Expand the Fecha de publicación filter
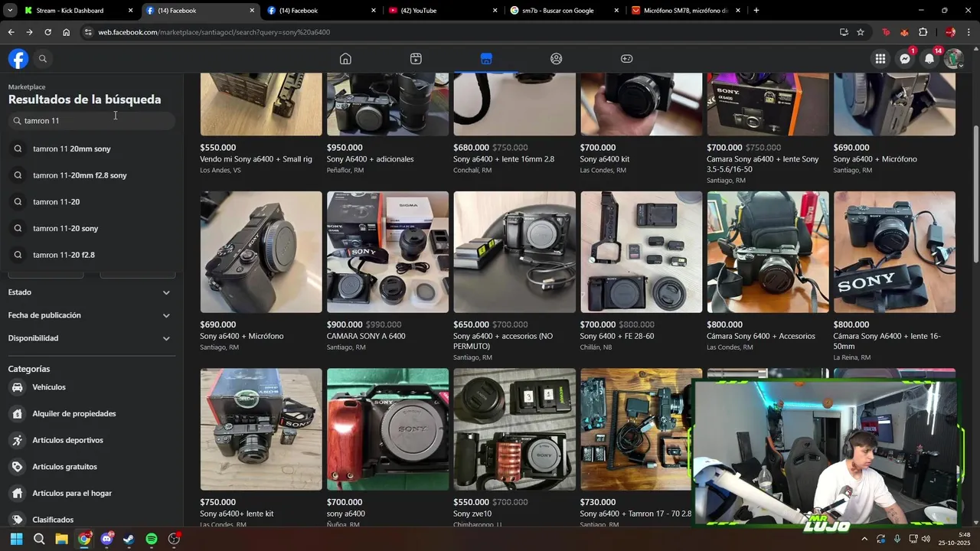This screenshot has height=551, width=980. coord(90,315)
